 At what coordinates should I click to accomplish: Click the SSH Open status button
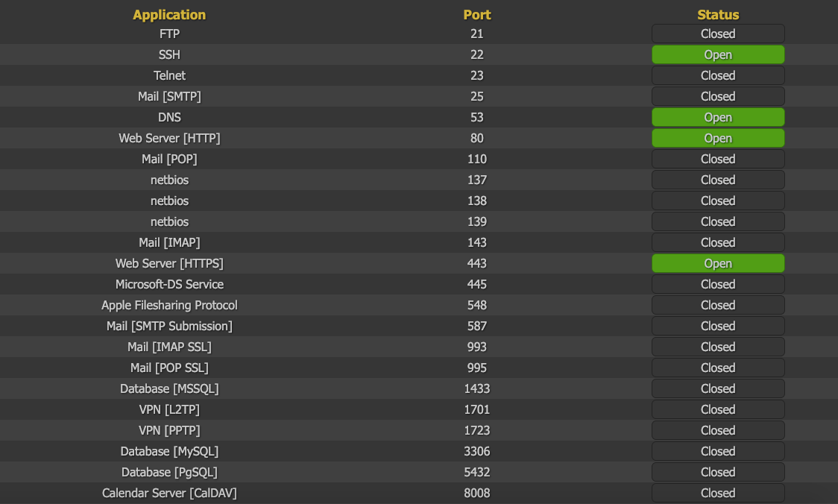tap(718, 54)
